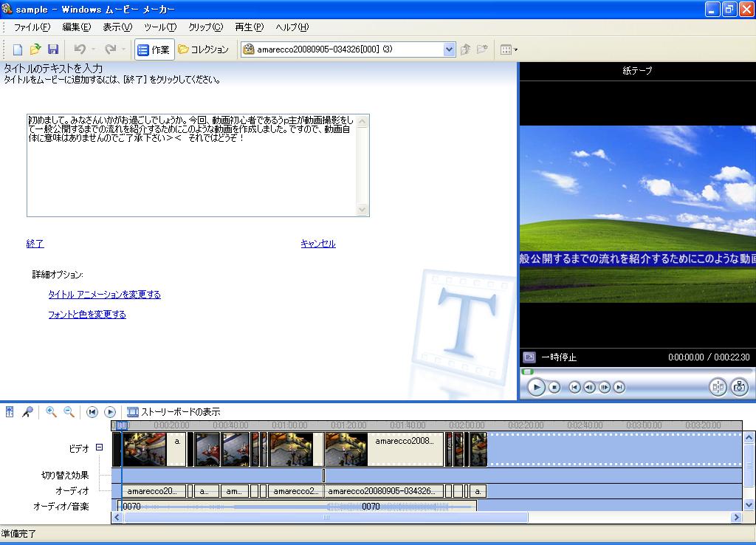This screenshot has width=756, height=545.
Task: Select first video clip thumbnail on timeline
Action: pyautogui.click(x=145, y=450)
